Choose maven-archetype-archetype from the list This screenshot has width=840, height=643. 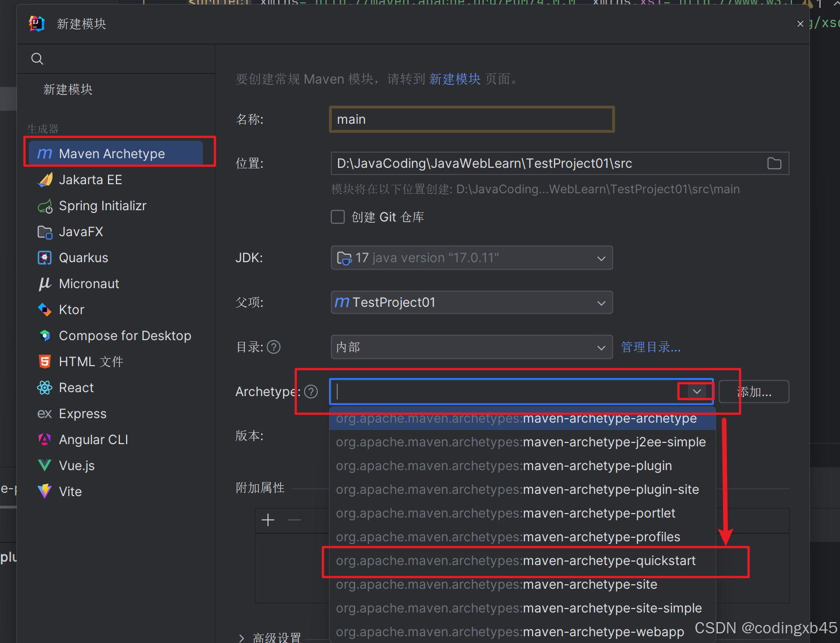(x=522, y=419)
